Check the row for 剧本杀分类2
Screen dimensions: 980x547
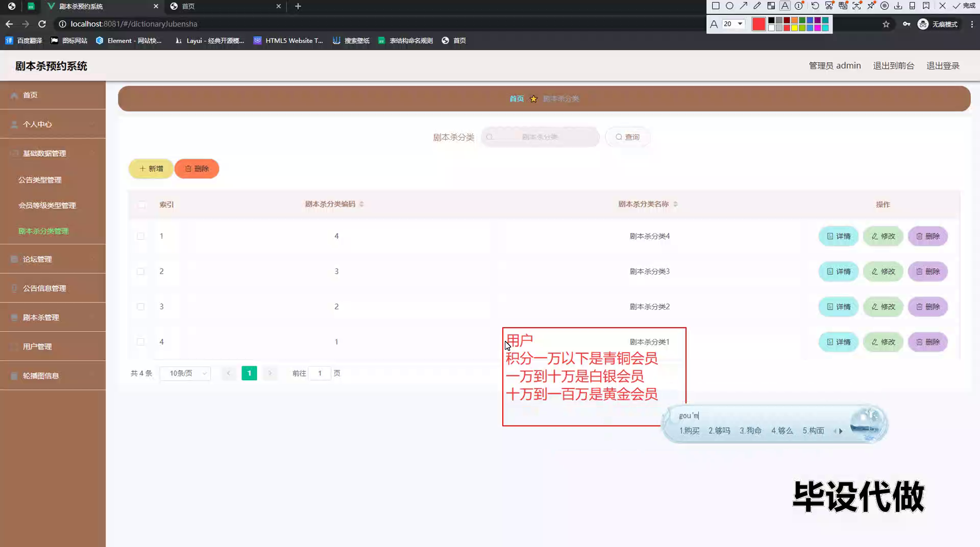point(140,307)
